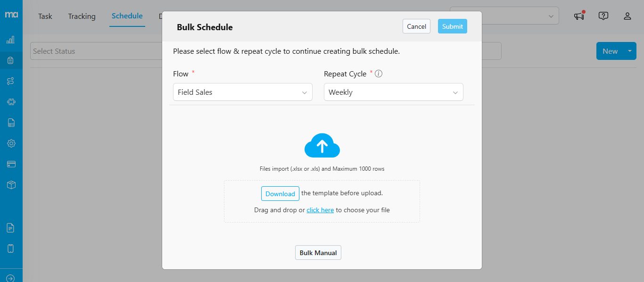Switch to the Tracking tab
This screenshot has width=644, height=282.
pos(82,16)
